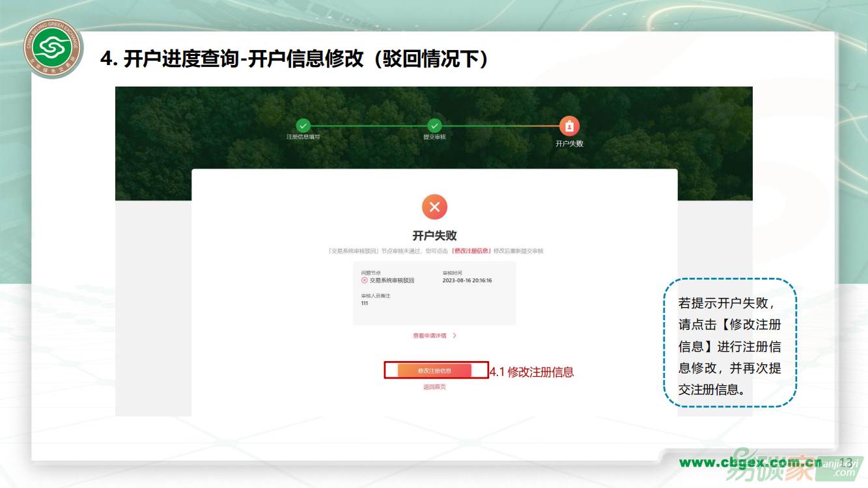Expand the chevron next to 查看申请详情
This screenshot has height=488, width=868.
[x=455, y=336]
